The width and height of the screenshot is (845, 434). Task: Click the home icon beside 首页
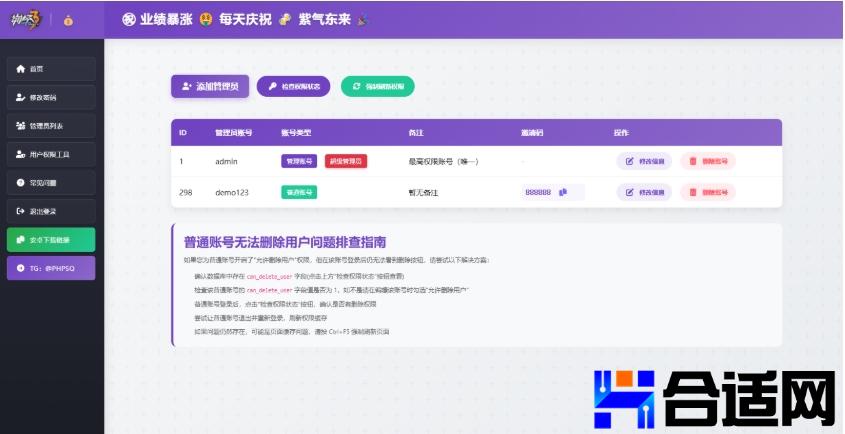pos(20,69)
